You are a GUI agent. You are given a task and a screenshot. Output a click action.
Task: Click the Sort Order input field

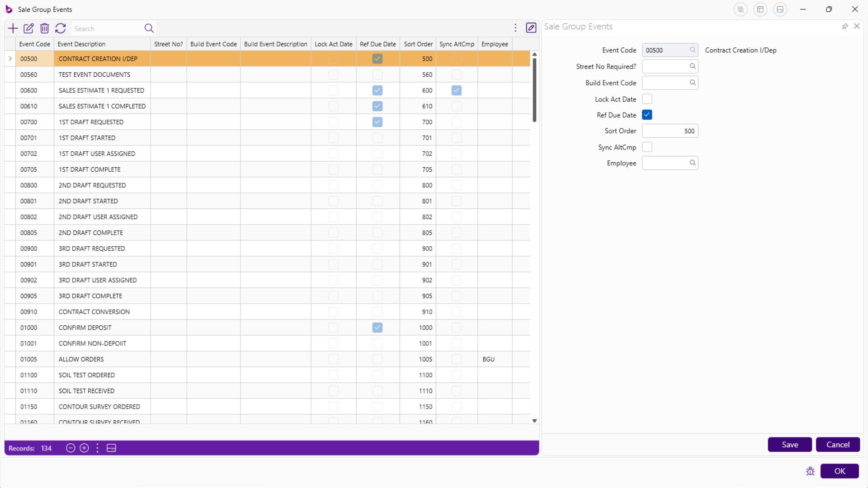pyautogui.click(x=669, y=131)
